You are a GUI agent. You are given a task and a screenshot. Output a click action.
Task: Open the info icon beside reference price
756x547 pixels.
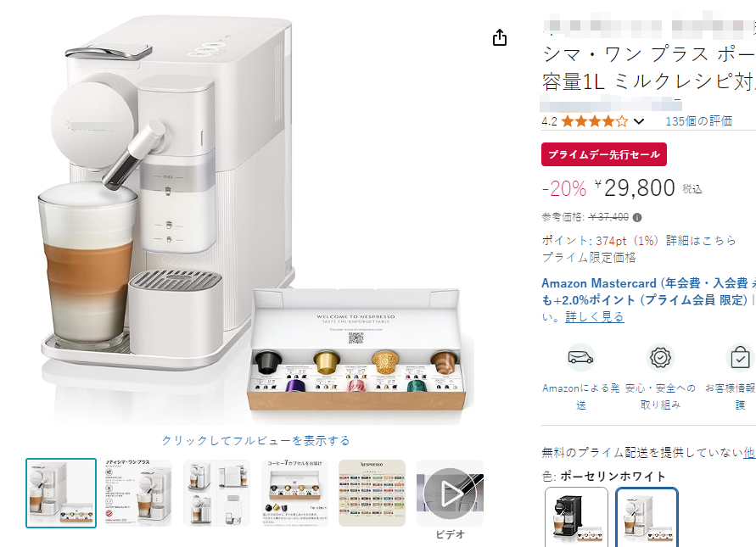(x=637, y=218)
